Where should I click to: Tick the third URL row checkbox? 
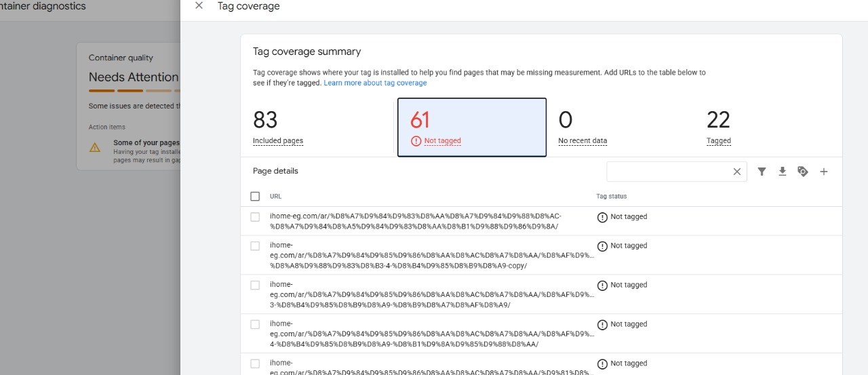pos(255,285)
